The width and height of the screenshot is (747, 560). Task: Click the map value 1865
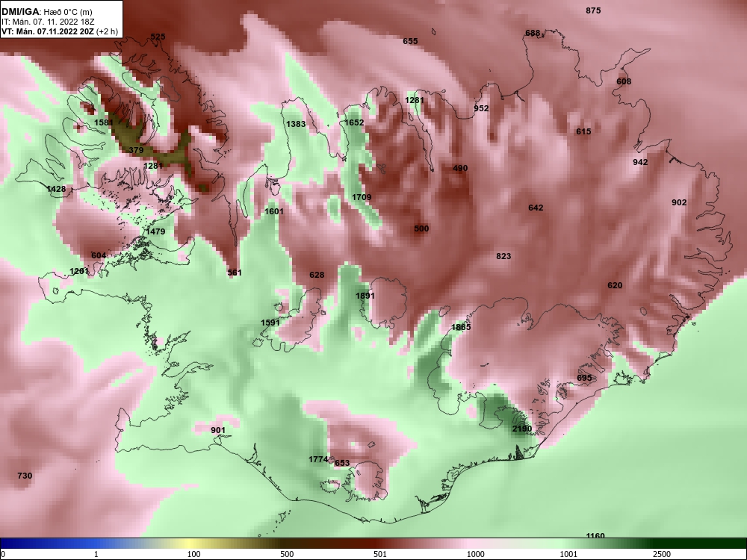[x=461, y=328]
